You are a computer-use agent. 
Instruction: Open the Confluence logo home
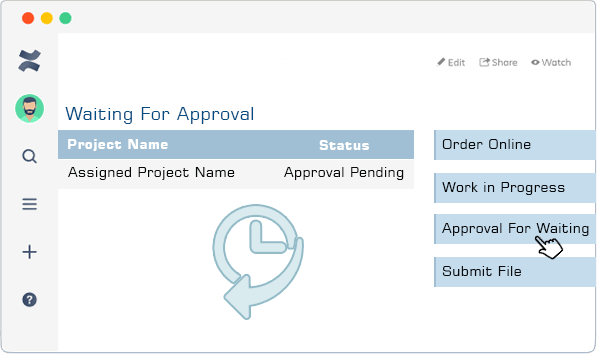29,61
